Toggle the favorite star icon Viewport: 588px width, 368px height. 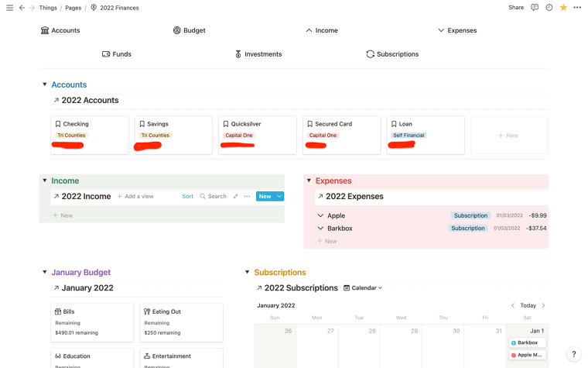pos(563,8)
